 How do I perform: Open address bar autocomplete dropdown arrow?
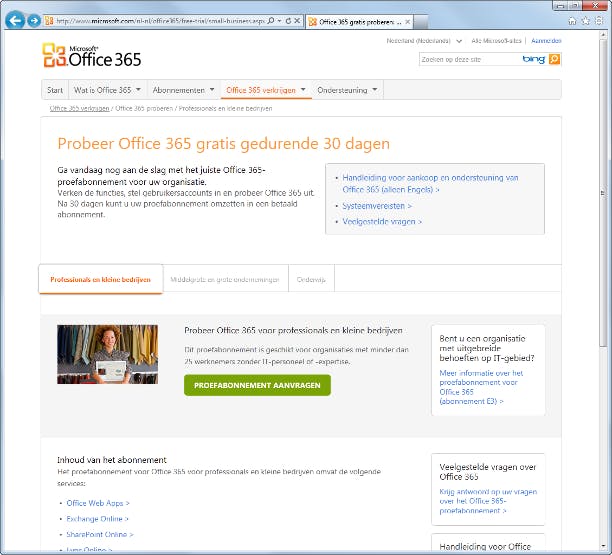click(279, 21)
